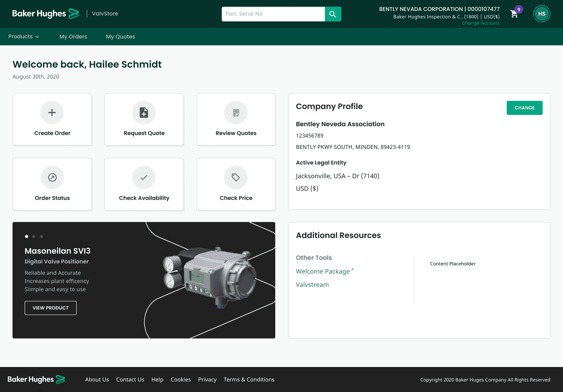Image resolution: width=563 pixels, height=392 pixels.
Task: Click the cart badge showing 9
Action: (519, 9)
